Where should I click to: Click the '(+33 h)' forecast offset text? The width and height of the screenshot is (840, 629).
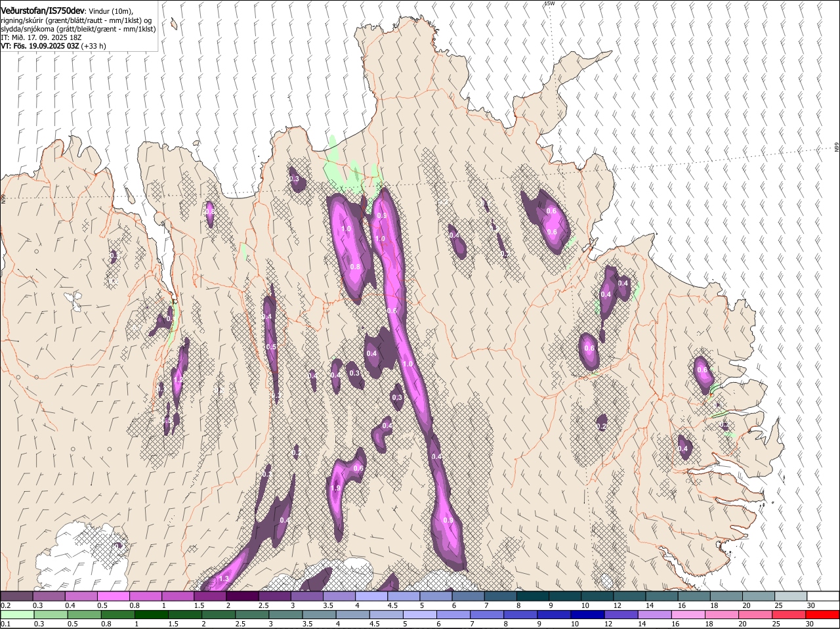tap(94, 46)
